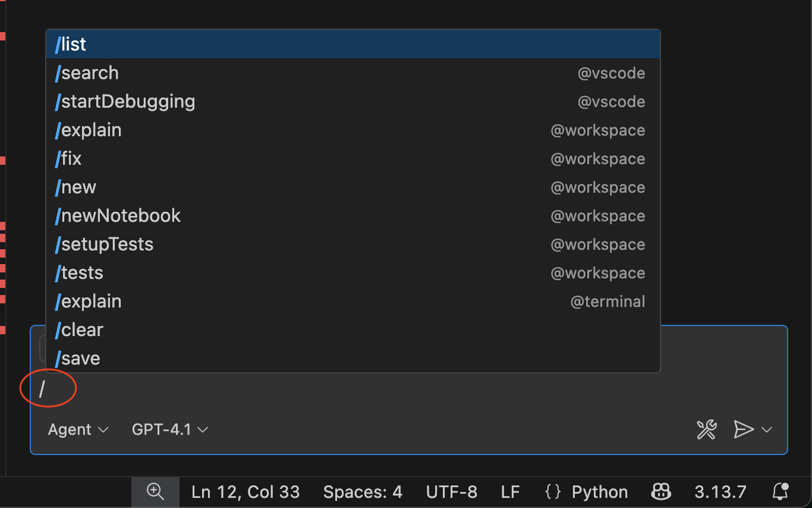
Task: Click the Copilot icon in the status bar
Action: (660, 492)
